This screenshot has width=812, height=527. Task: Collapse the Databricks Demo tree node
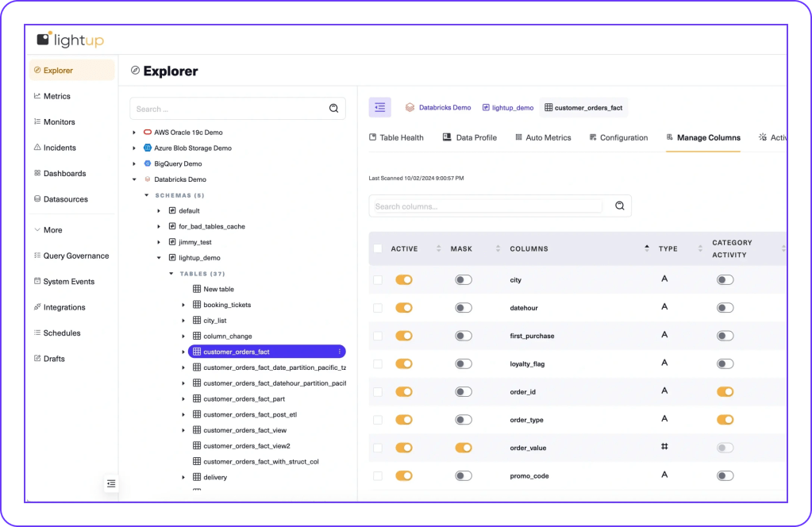tap(135, 179)
